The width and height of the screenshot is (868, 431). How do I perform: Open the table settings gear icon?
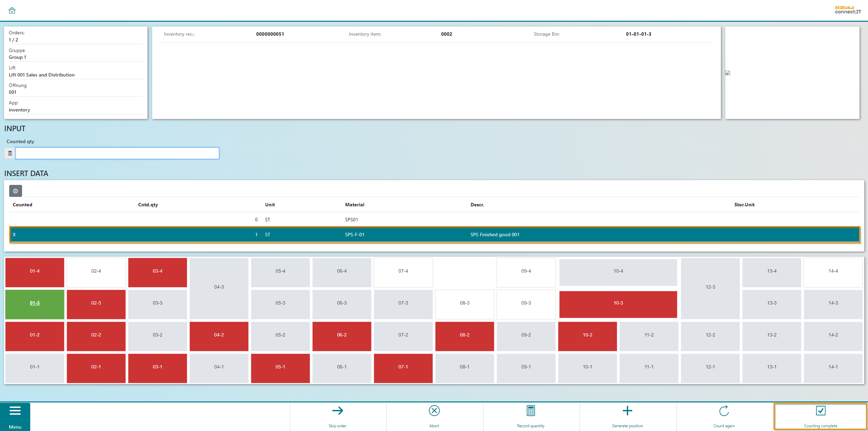click(15, 191)
